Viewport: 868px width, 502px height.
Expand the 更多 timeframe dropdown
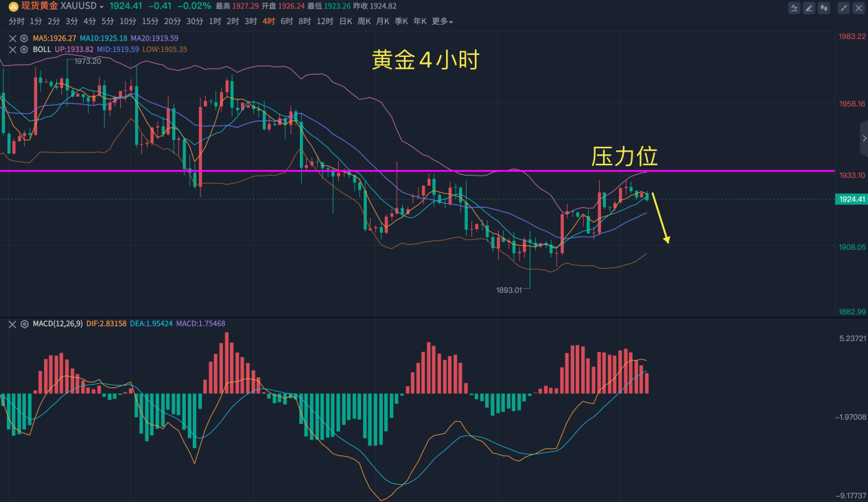coord(442,21)
